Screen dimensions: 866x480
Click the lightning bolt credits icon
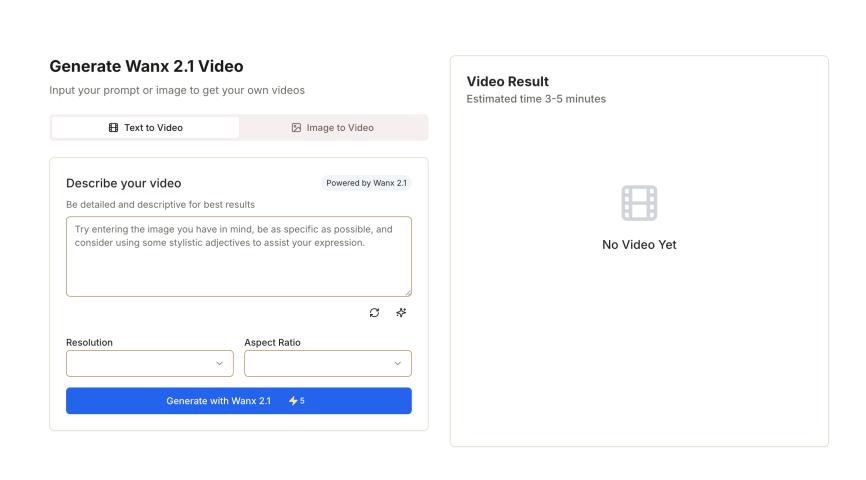(x=293, y=401)
